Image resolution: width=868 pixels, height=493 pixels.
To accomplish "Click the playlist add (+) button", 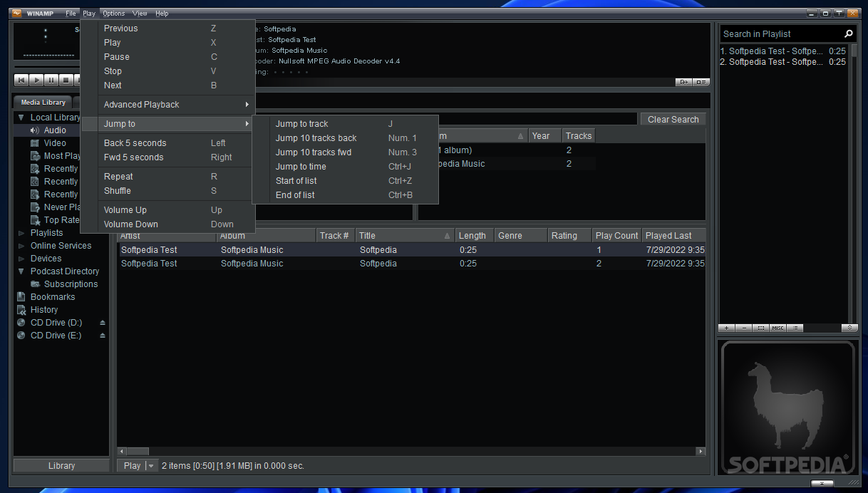I will click(726, 328).
